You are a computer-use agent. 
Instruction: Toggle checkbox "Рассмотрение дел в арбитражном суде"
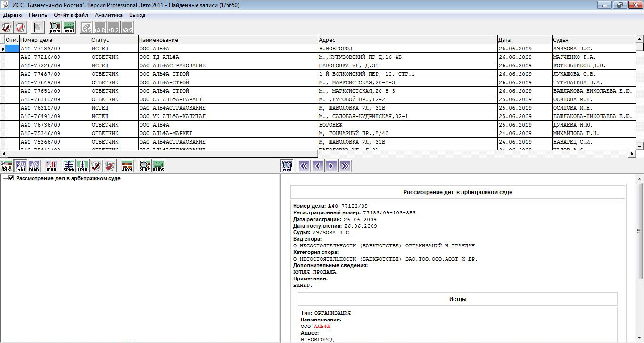click(x=11, y=179)
